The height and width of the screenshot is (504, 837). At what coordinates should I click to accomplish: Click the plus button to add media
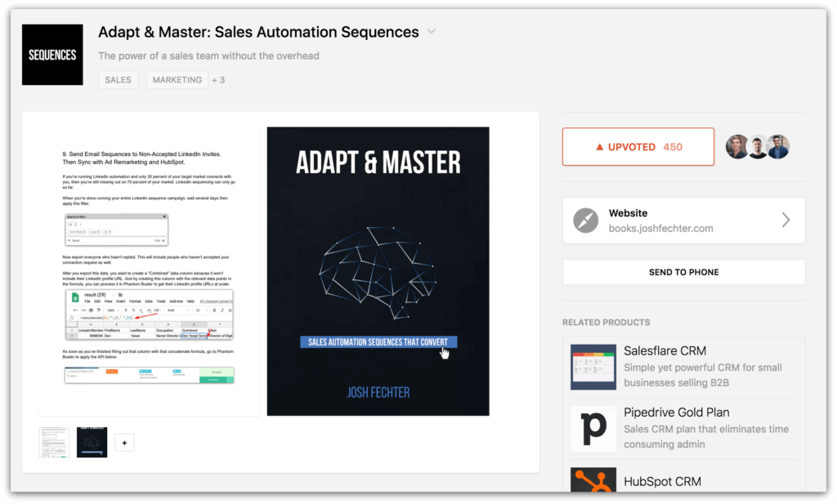pyautogui.click(x=124, y=443)
